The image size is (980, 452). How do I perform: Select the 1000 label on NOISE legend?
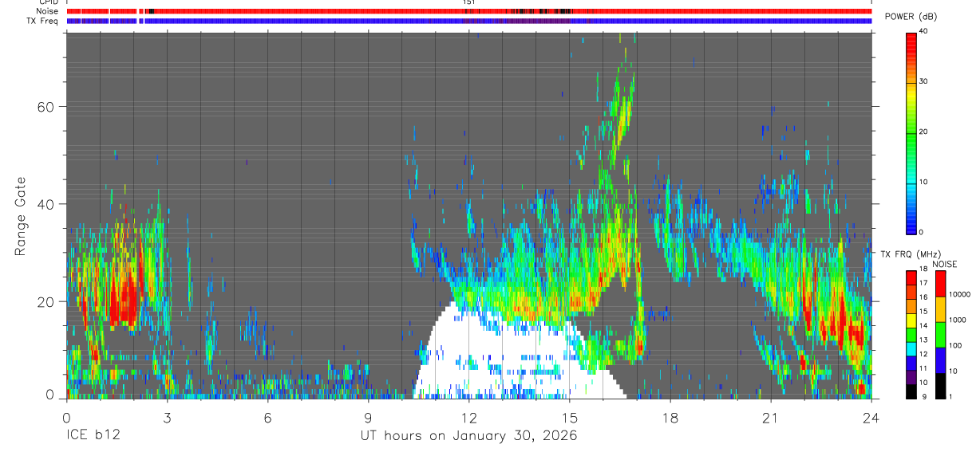click(956, 320)
